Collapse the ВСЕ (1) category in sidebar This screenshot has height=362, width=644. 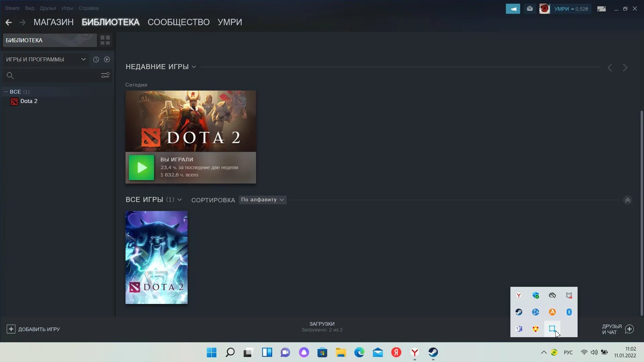pos(6,92)
